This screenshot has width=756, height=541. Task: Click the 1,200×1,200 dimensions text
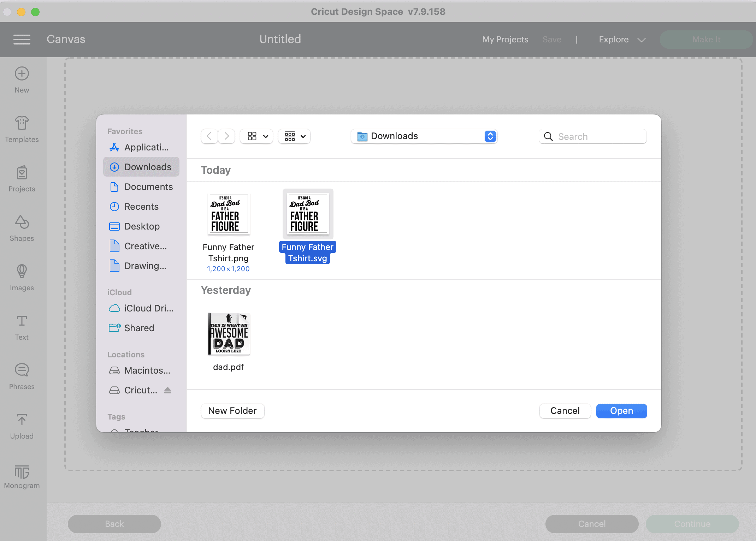coord(229,269)
